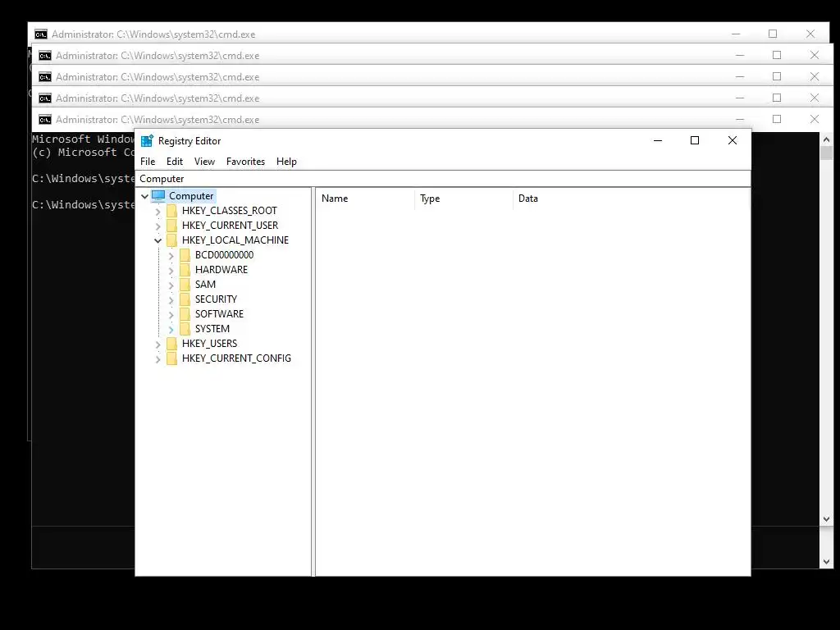This screenshot has height=630, width=840.
Task: Maximize the topmost cmd.exe window
Action: [773, 34]
